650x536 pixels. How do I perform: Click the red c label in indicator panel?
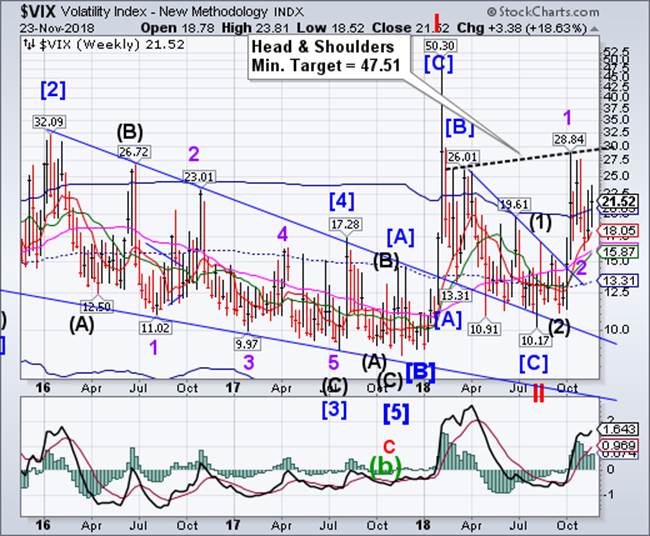389,446
